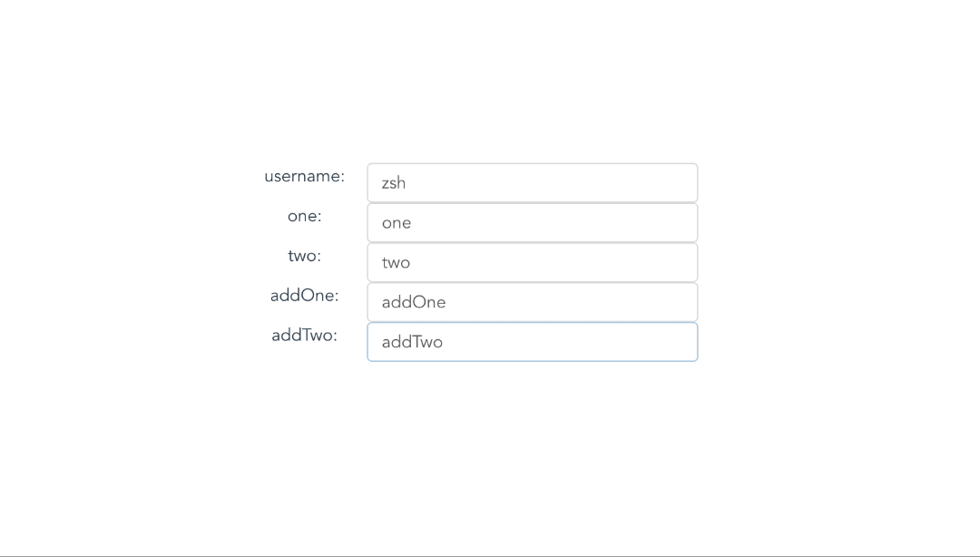Click the two label
This screenshot has width=980, height=557.
[x=303, y=256]
